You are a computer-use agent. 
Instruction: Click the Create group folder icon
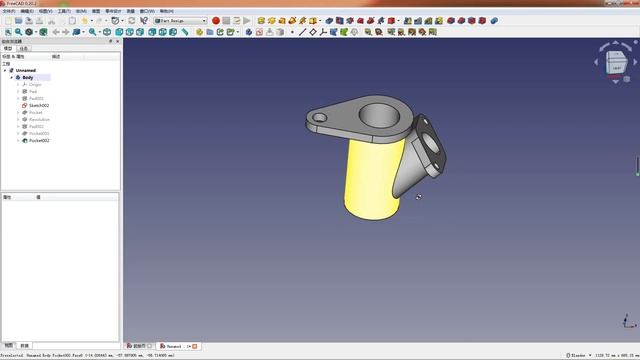210,32
